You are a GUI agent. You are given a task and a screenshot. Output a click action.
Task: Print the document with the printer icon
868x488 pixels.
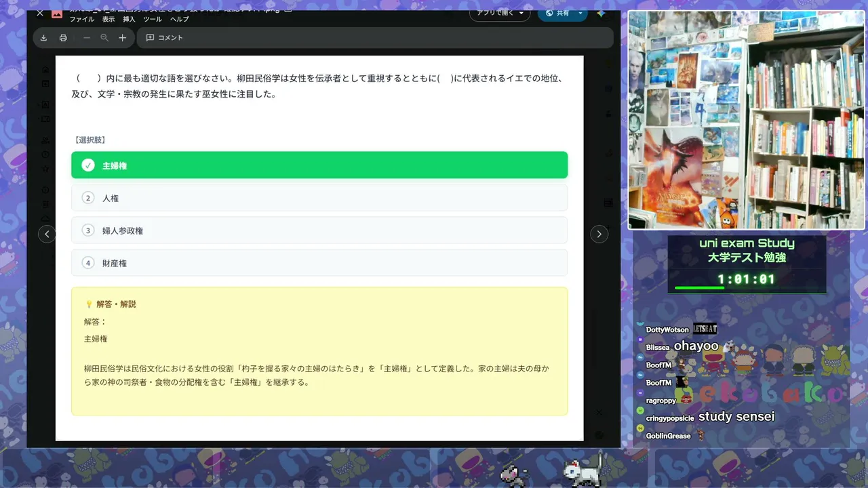pyautogui.click(x=63, y=38)
